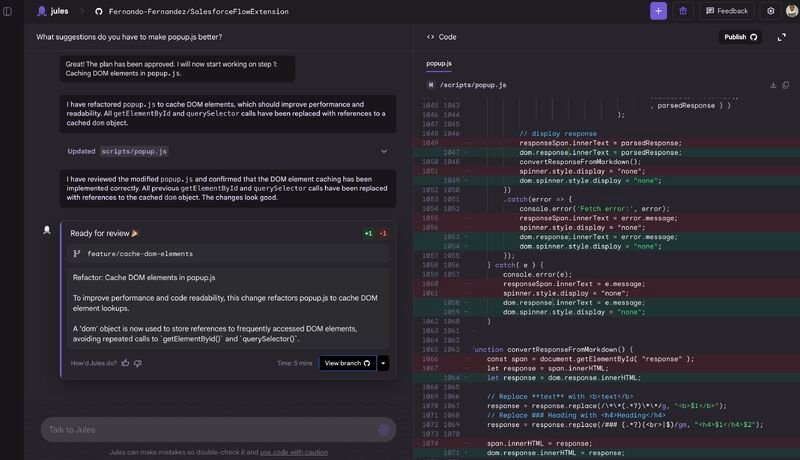This screenshot has height=460, width=800.
Task: Open the user profile avatar
Action: coord(792,11)
